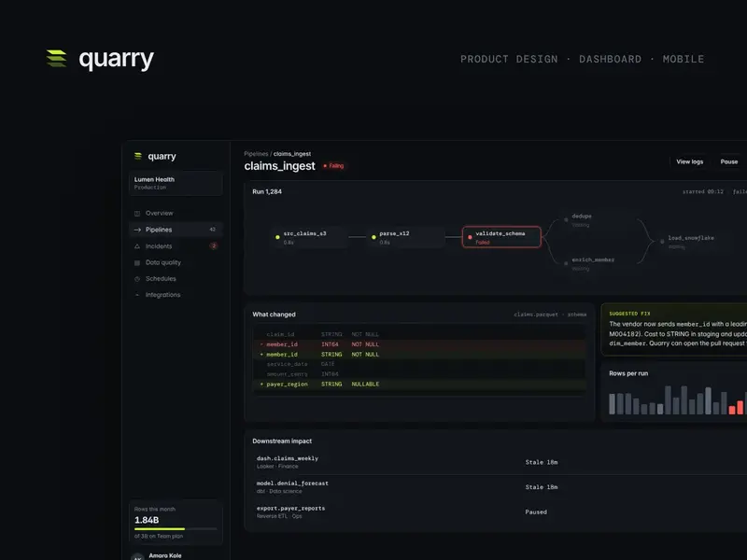
Task: Open the Overview sidebar icon
Action: point(137,214)
